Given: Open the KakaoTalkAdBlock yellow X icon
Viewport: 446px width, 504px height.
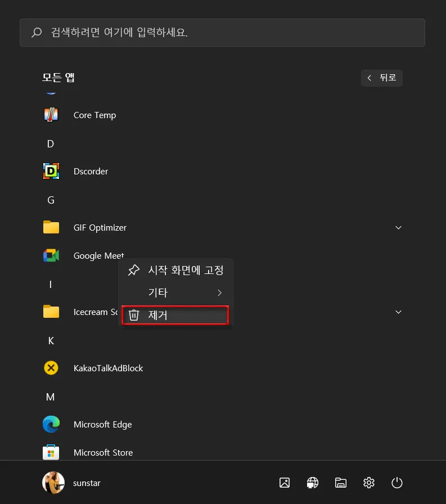Looking at the screenshot, I should (x=51, y=368).
